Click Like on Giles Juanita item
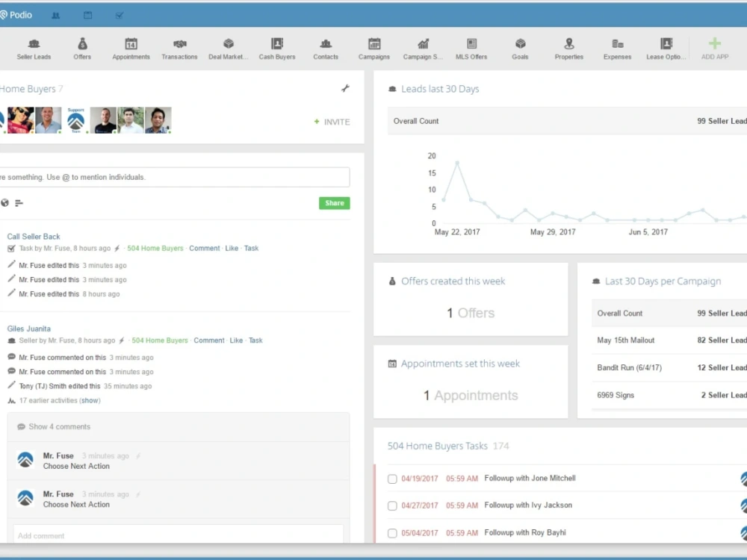 pos(236,340)
